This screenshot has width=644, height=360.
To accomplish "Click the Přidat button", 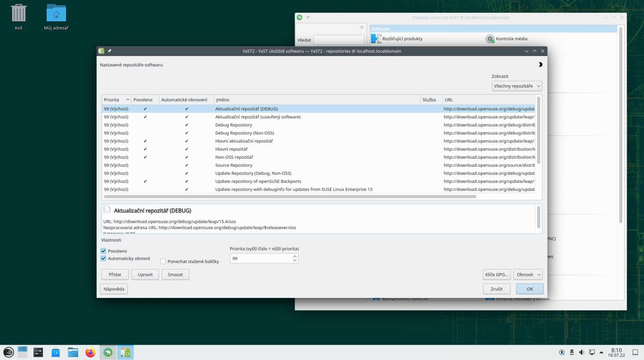I will 115,275.
